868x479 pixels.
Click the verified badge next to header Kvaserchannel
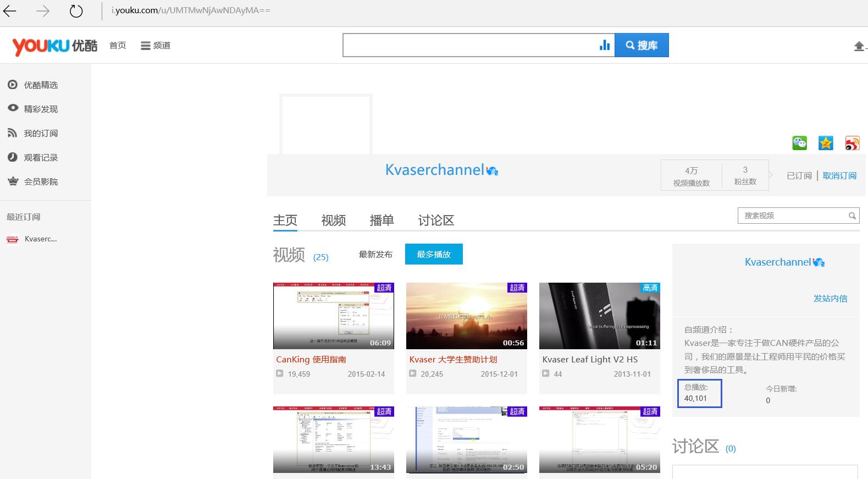tap(493, 171)
